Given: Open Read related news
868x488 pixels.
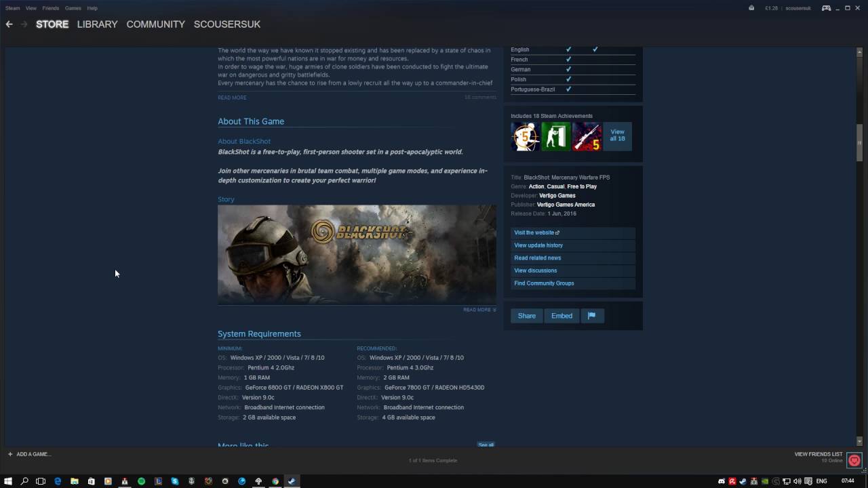Looking at the screenshot, I should [573, 258].
